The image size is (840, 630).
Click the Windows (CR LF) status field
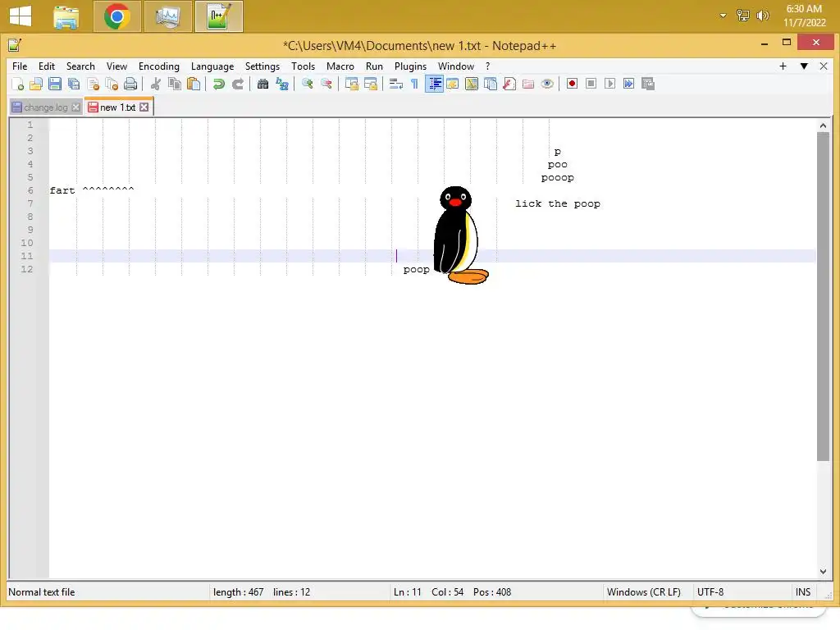click(x=643, y=592)
